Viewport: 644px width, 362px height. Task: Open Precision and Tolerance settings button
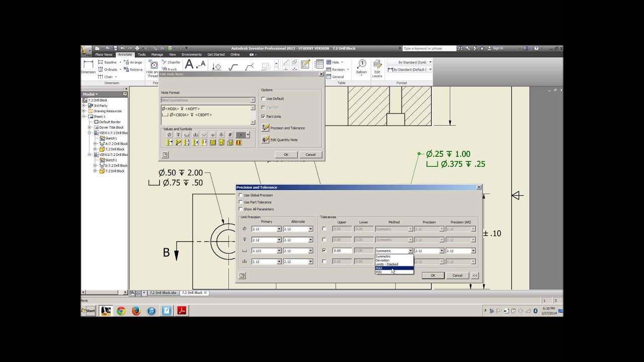click(266, 128)
